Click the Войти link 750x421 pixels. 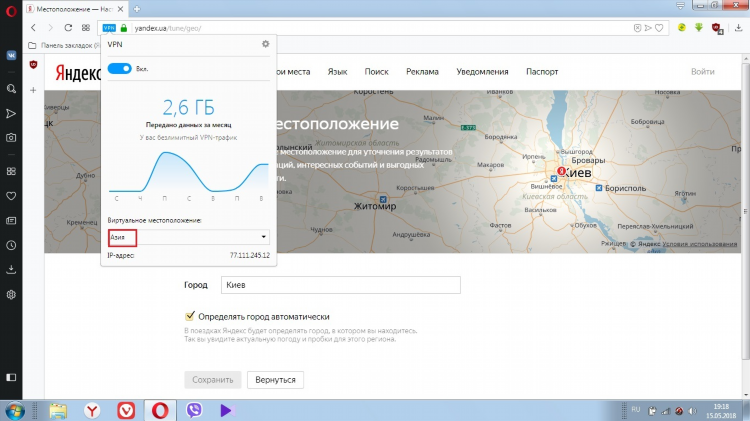click(702, 72)
